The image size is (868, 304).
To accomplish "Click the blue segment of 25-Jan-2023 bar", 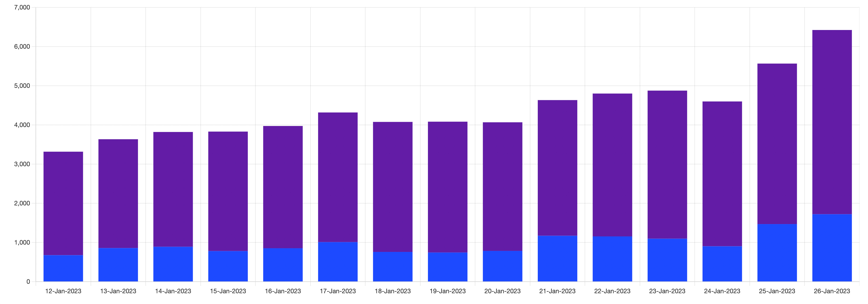I will click(777, 252).
